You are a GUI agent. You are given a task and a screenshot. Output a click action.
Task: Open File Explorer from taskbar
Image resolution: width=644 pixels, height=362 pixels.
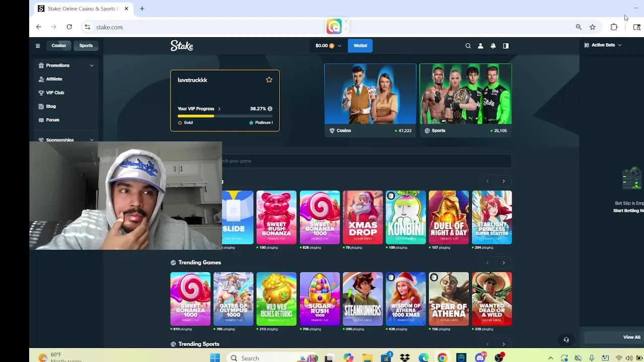pos(367,358)
